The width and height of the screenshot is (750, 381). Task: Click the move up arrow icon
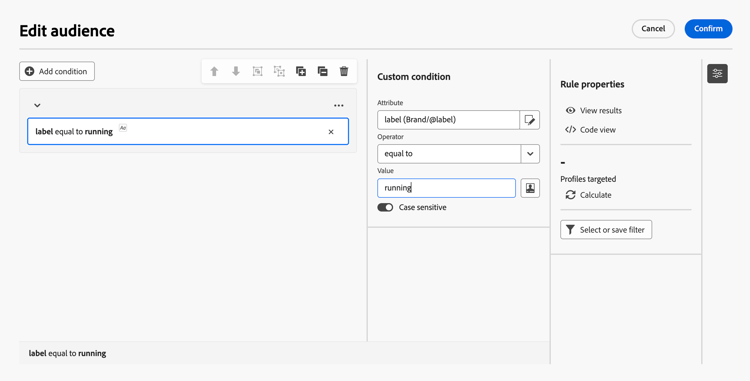coord(214,71)
